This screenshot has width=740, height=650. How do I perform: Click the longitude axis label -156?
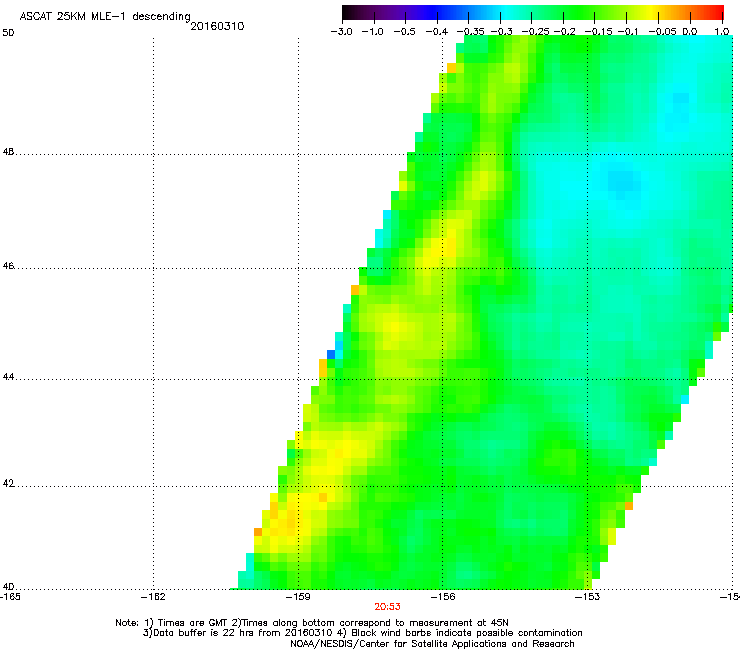[443, 597]
